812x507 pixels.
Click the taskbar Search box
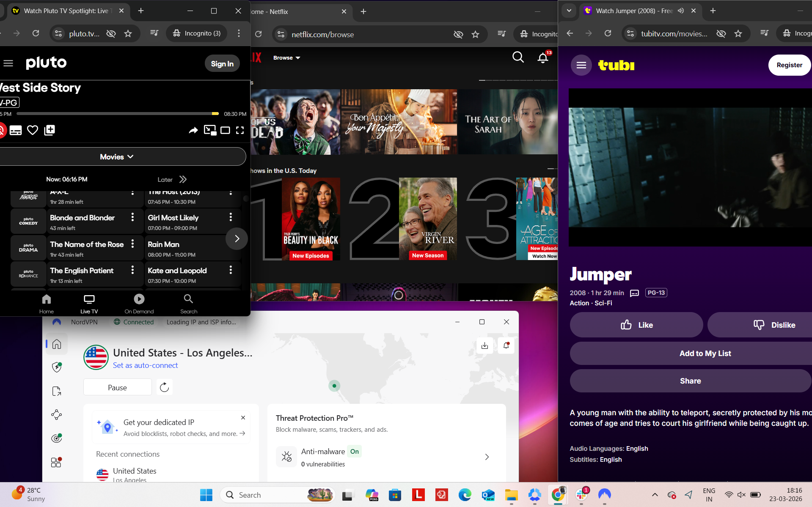coord(277,495)
